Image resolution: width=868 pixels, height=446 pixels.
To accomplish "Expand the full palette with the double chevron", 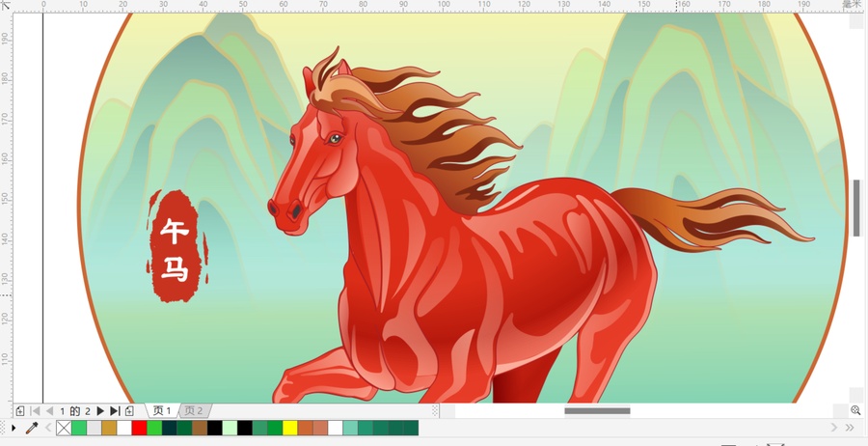I will pyautogui.click(x=850, y=428).
